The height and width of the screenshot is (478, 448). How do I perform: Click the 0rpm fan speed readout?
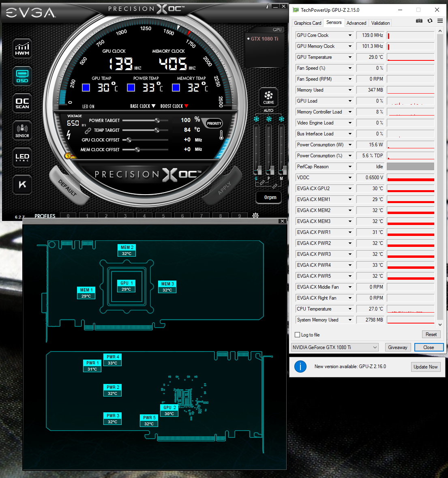coord(269,197)
